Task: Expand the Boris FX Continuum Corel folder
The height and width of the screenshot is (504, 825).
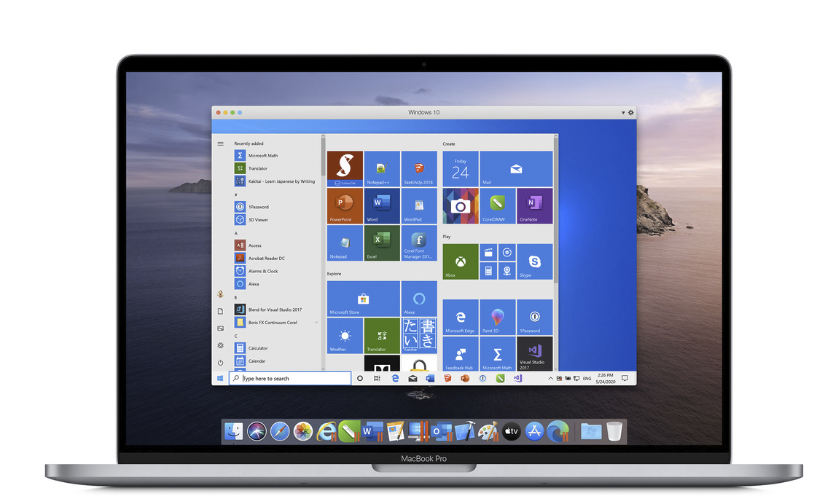Action: click(x=316, y=322)
